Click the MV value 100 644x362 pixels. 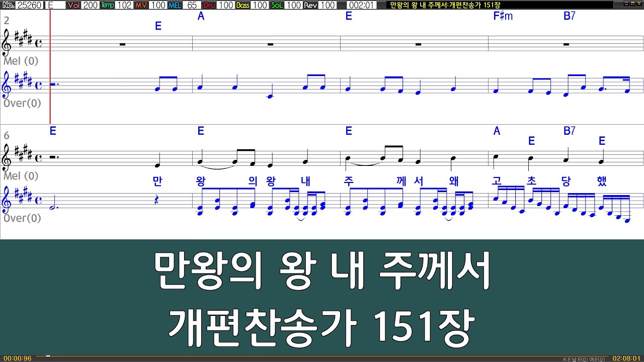coord(158,5)
